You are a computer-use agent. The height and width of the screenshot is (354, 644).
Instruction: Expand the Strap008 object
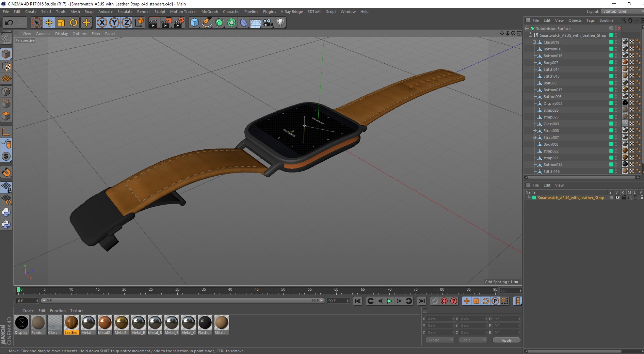click(534, 130)
